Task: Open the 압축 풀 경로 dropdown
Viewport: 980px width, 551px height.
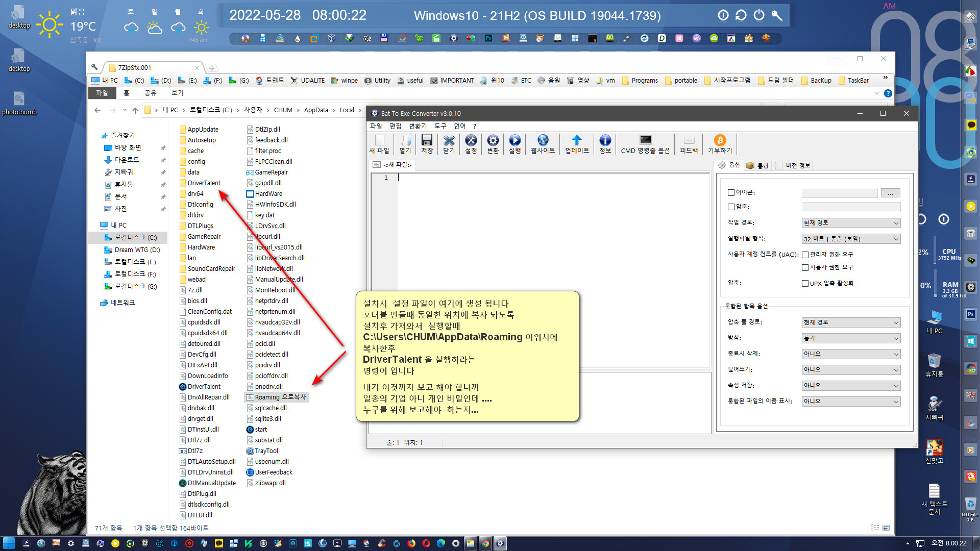Action: point(851,322)
